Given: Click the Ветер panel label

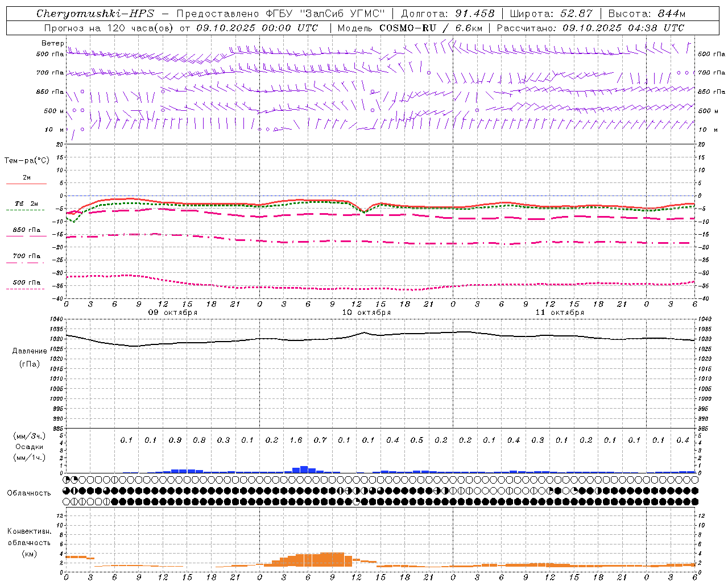Looking at the screenshot, I should [x=52, y=43].
